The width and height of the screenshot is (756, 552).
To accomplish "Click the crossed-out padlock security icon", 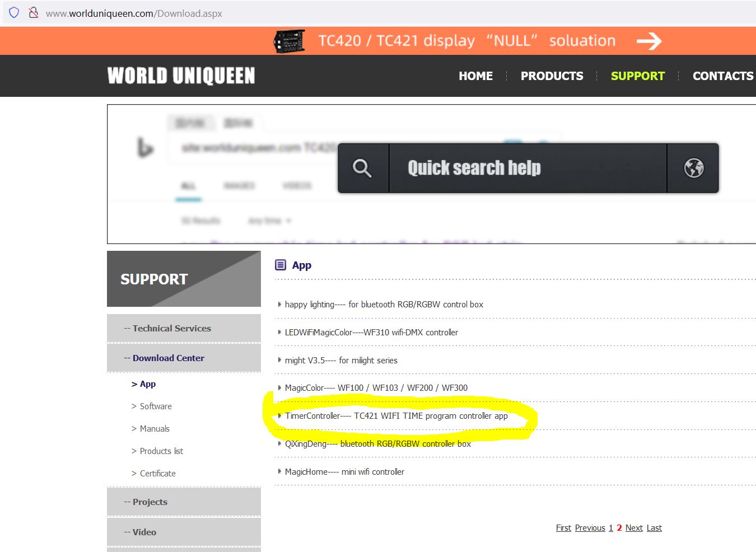I will (34, 12).
